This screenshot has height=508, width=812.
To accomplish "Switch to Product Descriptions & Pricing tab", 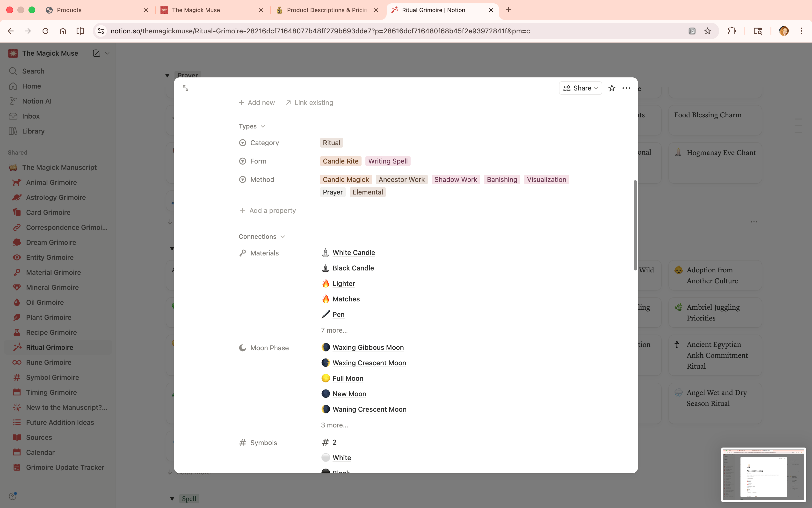I will (327, 10).
